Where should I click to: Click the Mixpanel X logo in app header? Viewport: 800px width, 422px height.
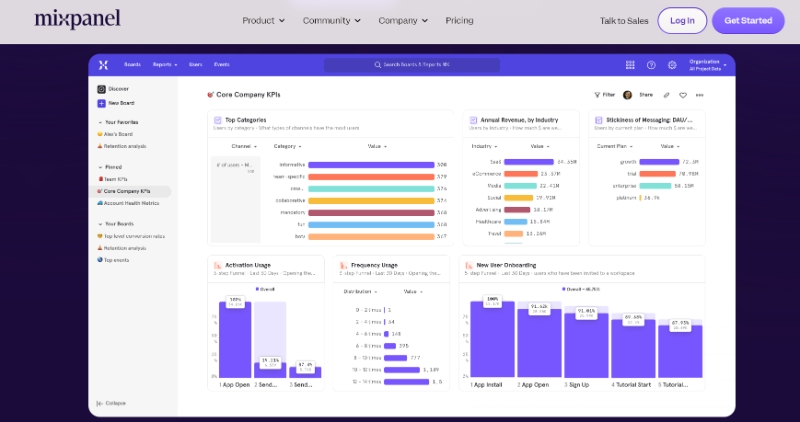coord(102,65)
